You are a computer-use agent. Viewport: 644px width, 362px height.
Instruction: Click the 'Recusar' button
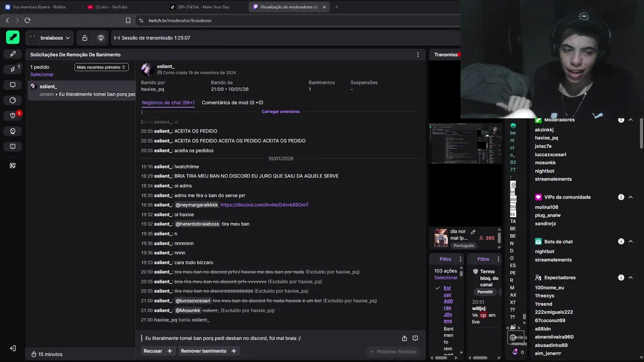point(157,351)
